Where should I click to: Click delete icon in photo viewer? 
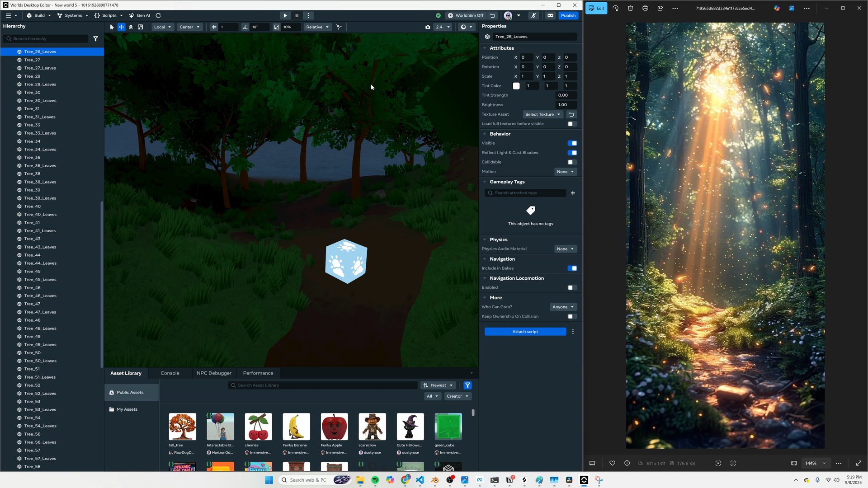(630, 8)
